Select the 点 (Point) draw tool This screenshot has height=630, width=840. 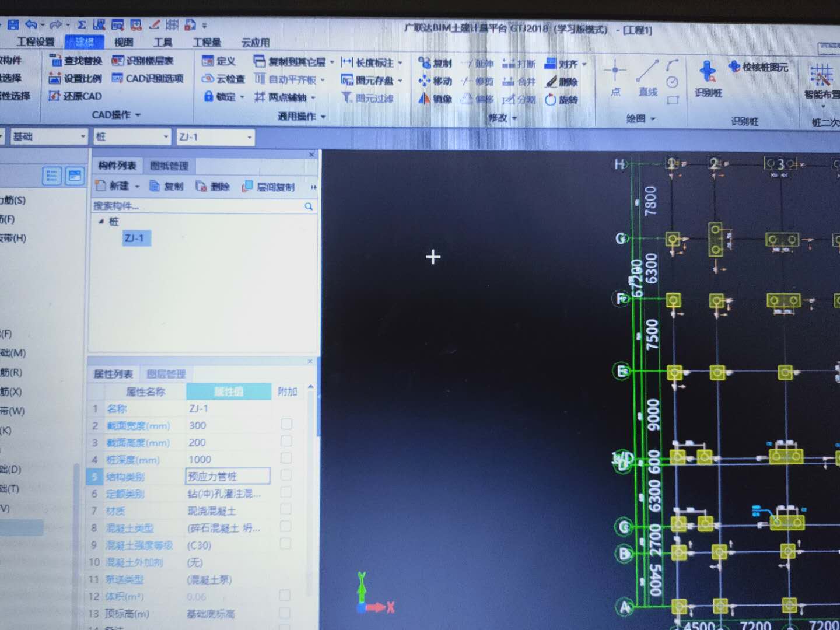tap(615, 78)
